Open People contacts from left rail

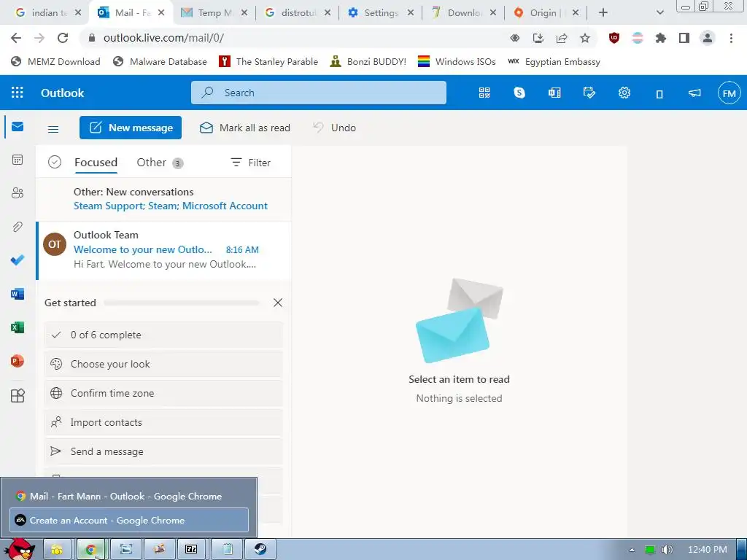[18, 192]
